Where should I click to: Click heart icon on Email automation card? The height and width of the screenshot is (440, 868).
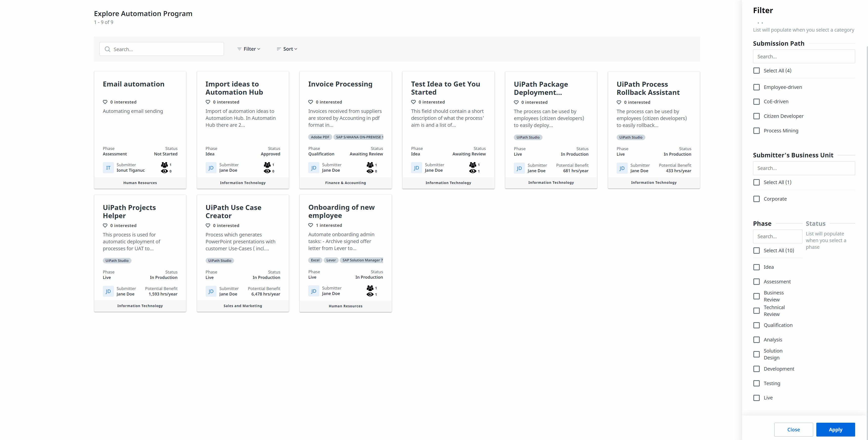point(105,102)
